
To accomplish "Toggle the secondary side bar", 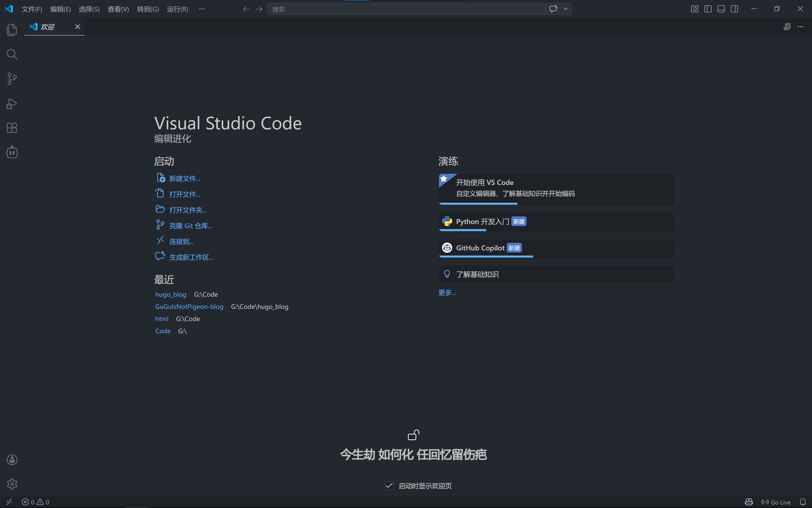I will [x=734, y=9].
